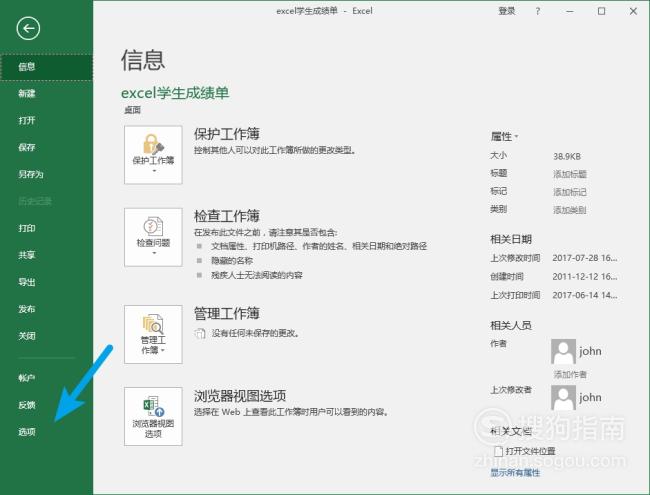The image size is (650, 495).
Task: Select 共享 in the sidebar
Action: click(x=46, y=255)
